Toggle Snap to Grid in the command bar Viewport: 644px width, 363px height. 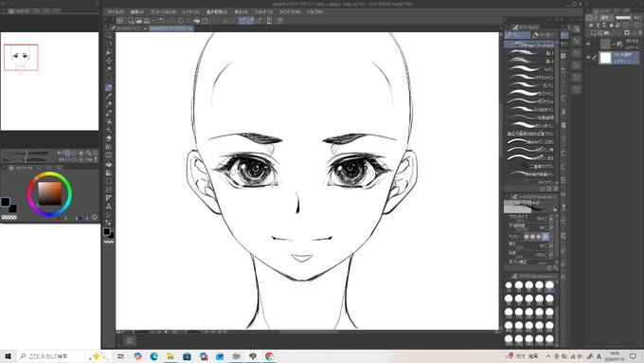pos(259,20)
